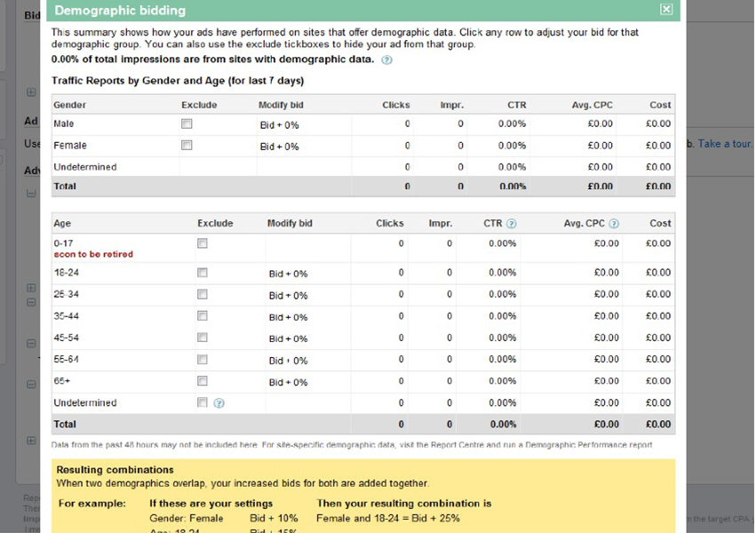Click the 'Age' column header
The image size is (756, 533).
[x=62, y=223]
